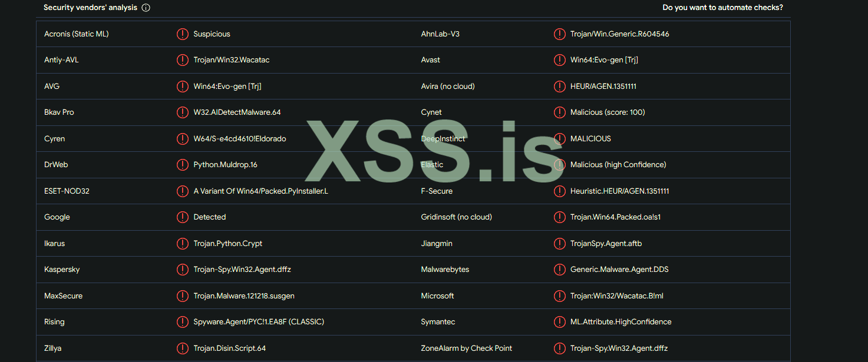The image size is (868, 362).
Task: Click alert icon for Microsoft detection
Action: 560,296
